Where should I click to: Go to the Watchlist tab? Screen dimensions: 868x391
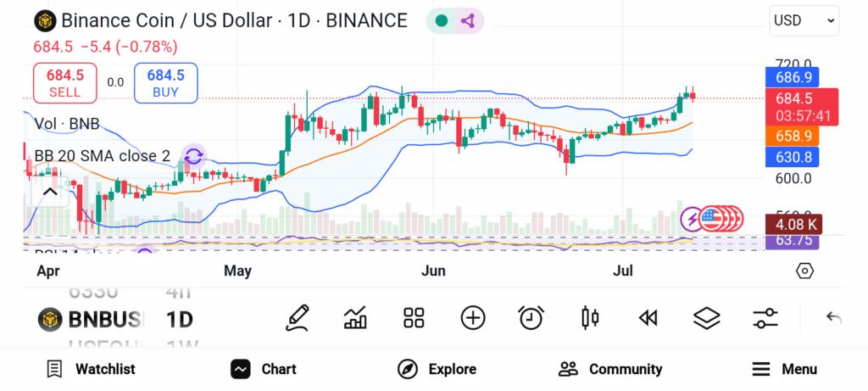tap(91, 370)
